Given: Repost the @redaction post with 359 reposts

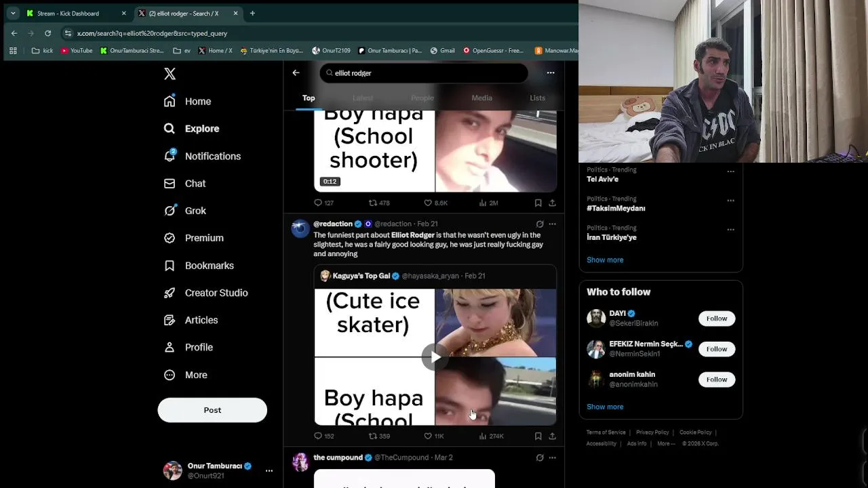Looking at the screenshot, I should (x=379, y=436).
